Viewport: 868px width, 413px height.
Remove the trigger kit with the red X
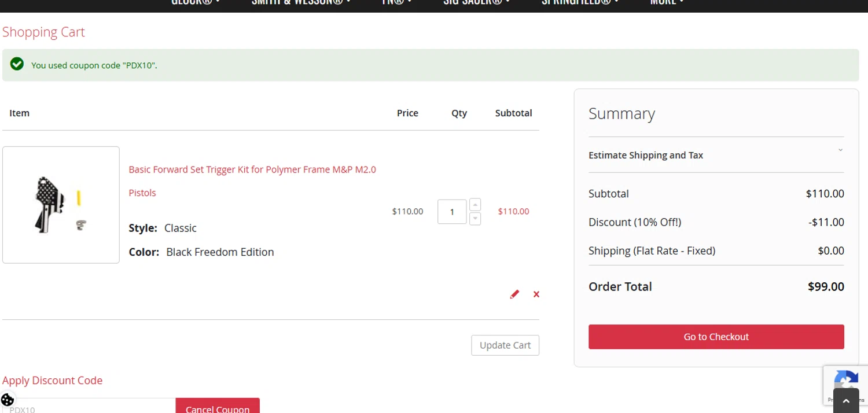click(536, 294)
